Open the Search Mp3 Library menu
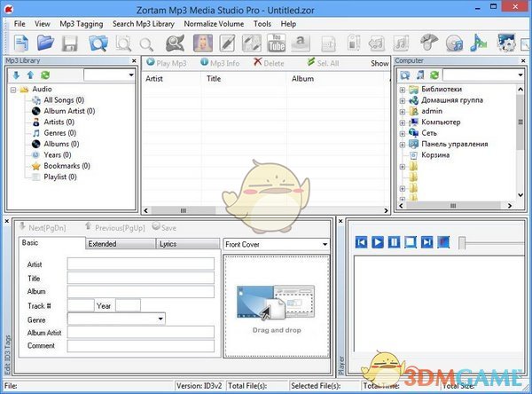 pyautogui.click(x=143, y=24)
